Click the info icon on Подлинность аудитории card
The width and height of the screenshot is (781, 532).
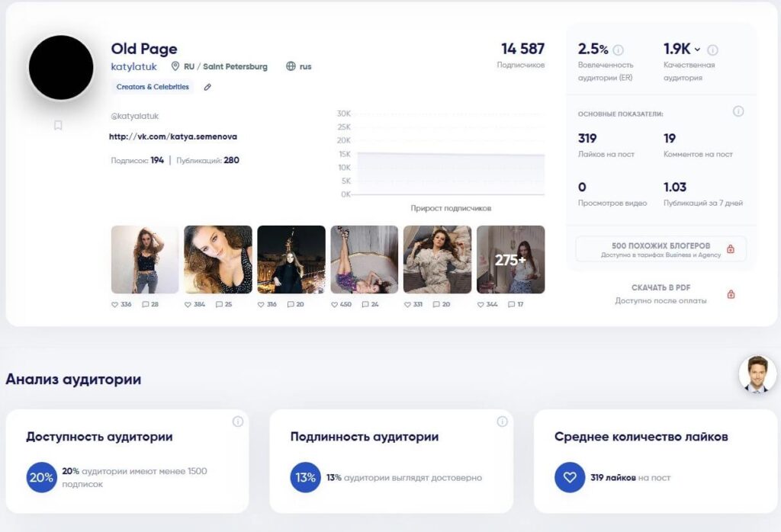coord(502,421)
